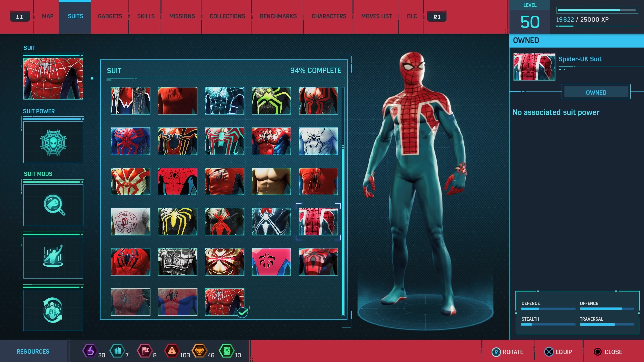Select the red and cream armor suit
This screenshot has height=362, width=644.
[x=130, y=181]
